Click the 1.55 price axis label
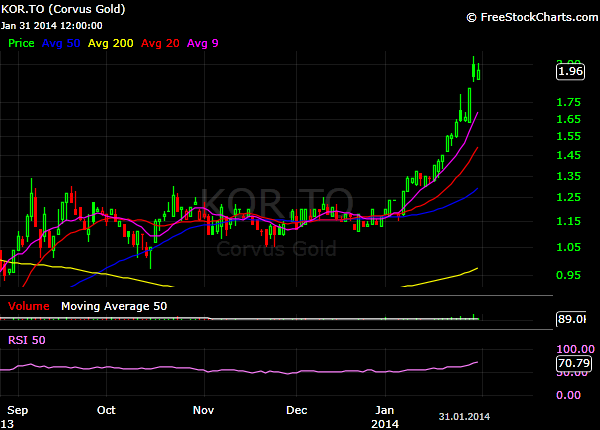This screenshot has height=430, width=600. point(568,136)
